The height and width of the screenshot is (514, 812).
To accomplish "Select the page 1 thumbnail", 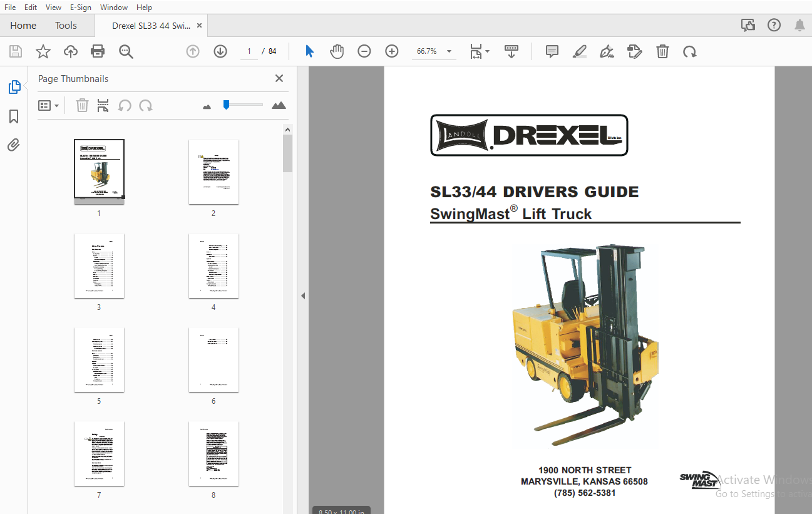I will click(99, 171).
